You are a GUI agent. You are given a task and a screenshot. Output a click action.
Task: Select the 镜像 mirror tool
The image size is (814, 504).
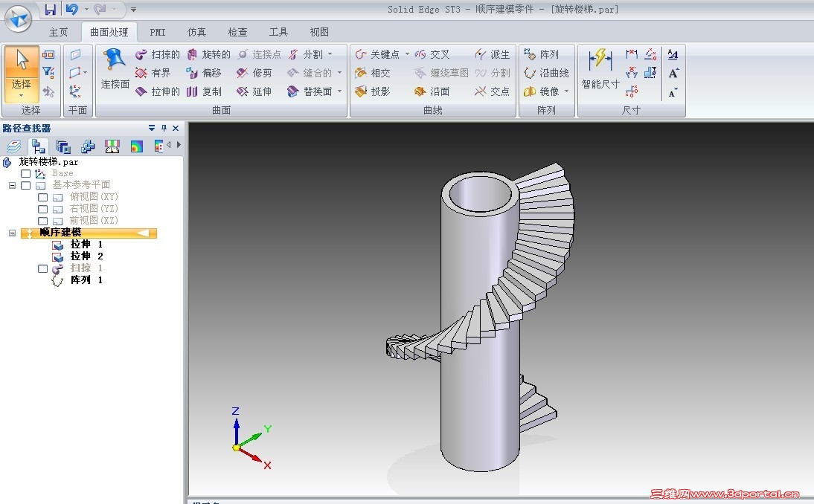pos(541,91)
